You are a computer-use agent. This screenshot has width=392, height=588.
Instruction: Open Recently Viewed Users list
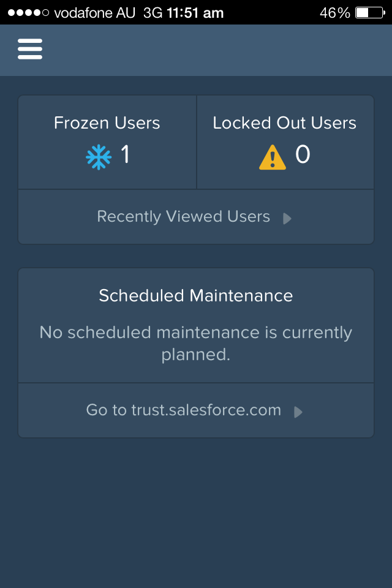tap(184, 217)
